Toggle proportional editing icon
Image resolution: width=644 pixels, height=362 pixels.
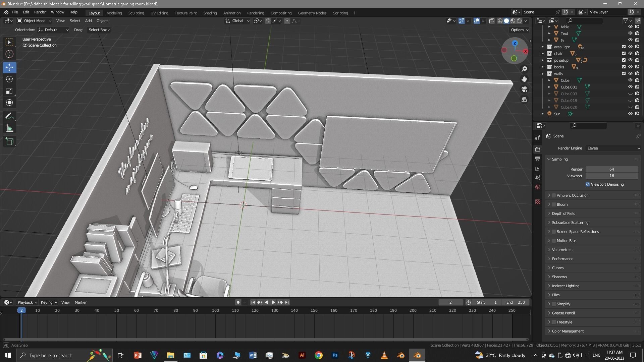(x=287, y=21)
